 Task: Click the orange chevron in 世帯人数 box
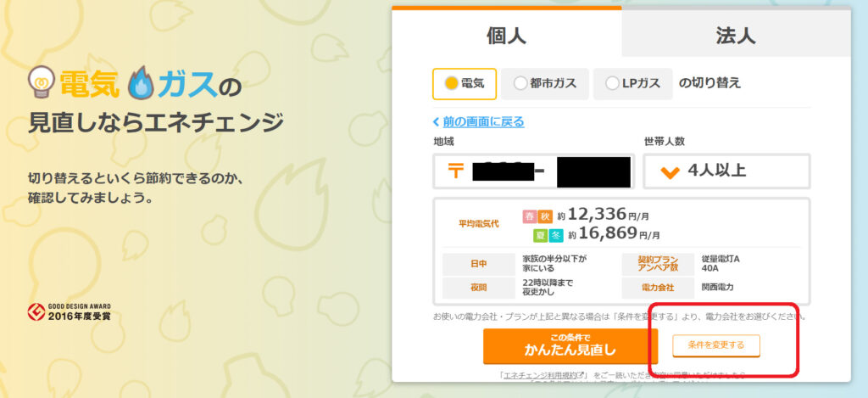(x=670, y=171)
